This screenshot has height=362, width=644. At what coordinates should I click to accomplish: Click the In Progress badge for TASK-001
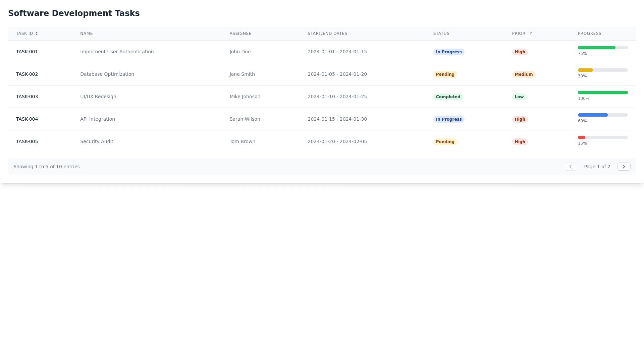pos(448,52)
